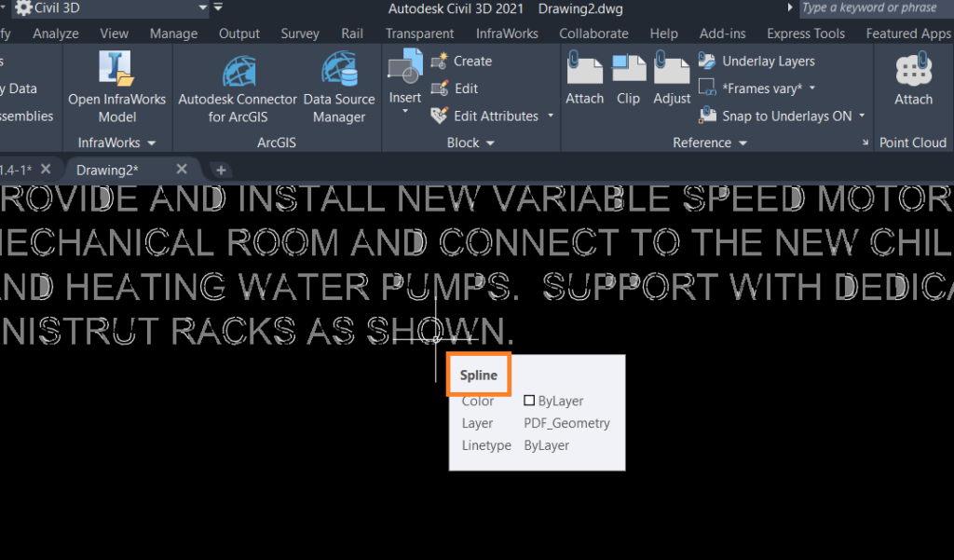954x560 pixels.
Task: Click the Insert block icon
Action: (404, 67)
